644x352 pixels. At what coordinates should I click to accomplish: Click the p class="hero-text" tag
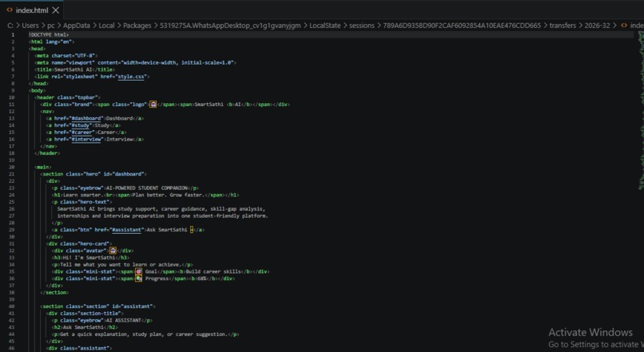[81, 202]
